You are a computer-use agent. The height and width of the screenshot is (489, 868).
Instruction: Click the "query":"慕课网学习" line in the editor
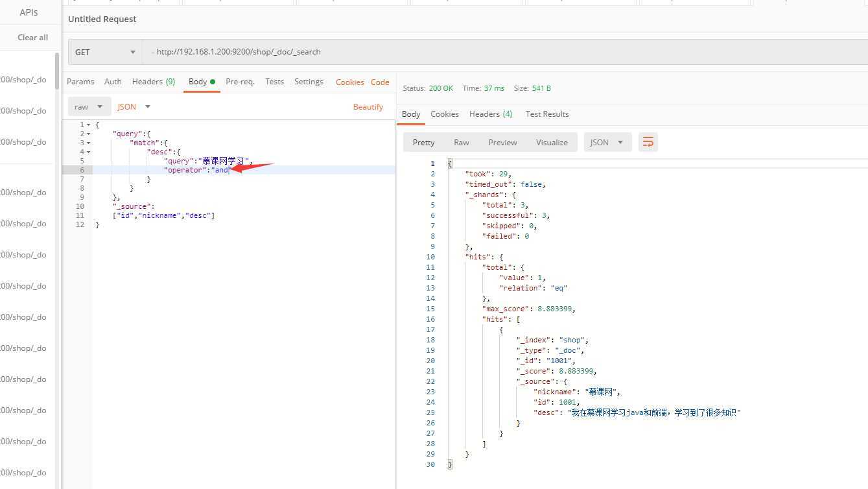(207, 161)
